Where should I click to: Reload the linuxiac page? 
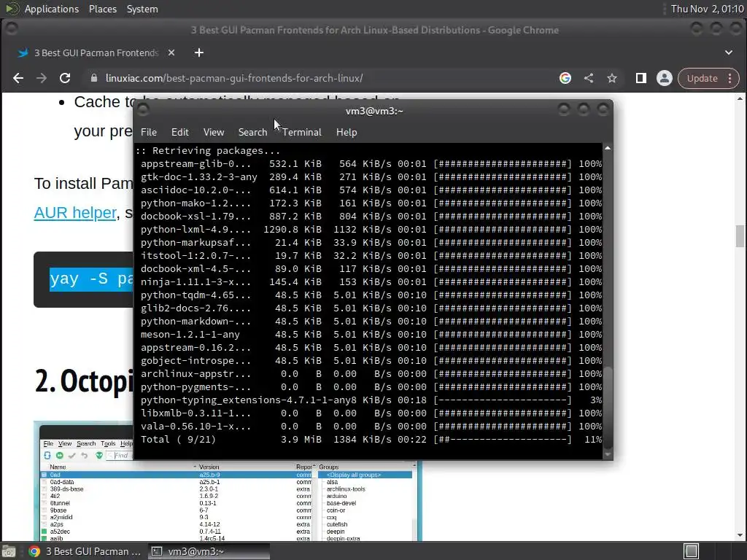[65, 78]
